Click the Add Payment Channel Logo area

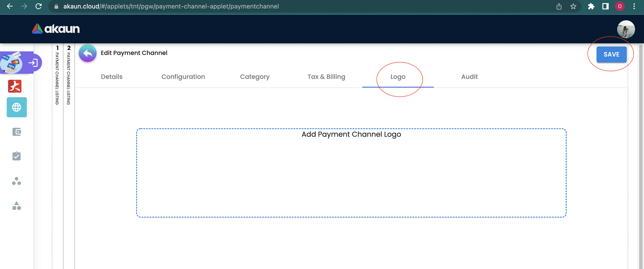tap(351, 172)
